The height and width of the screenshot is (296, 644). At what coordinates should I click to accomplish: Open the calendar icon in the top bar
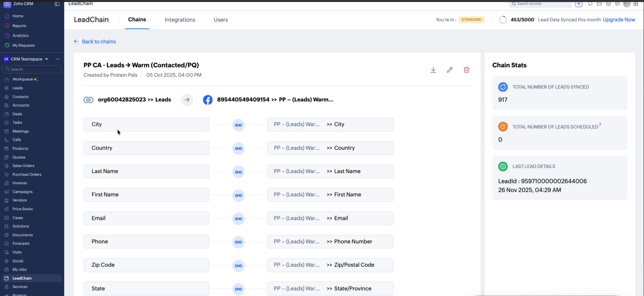(599, 4)
